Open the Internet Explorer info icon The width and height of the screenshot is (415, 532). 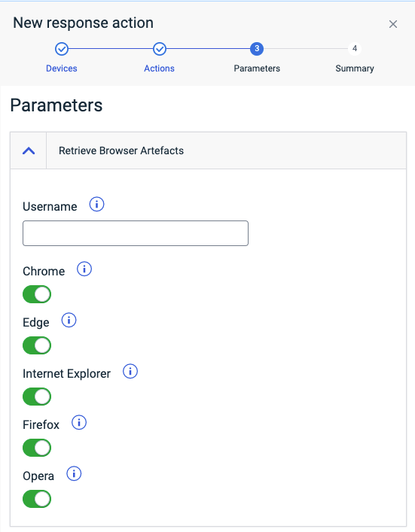(130, 372)
